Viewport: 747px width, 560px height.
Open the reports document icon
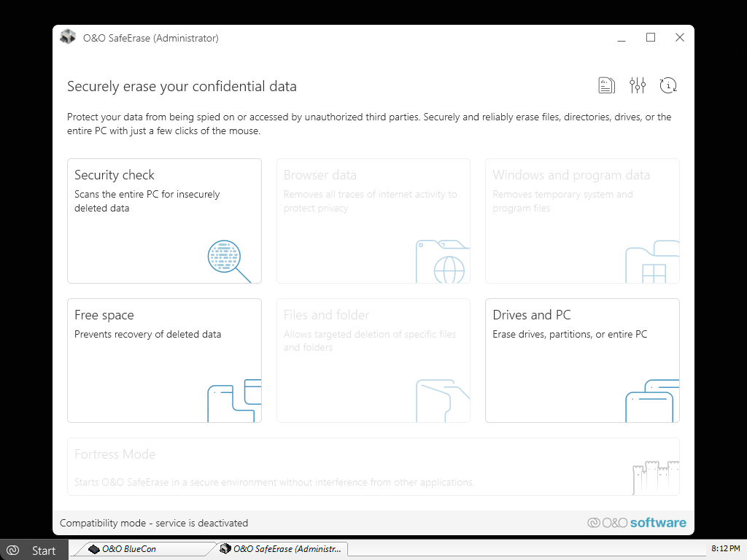coord(606,86)
